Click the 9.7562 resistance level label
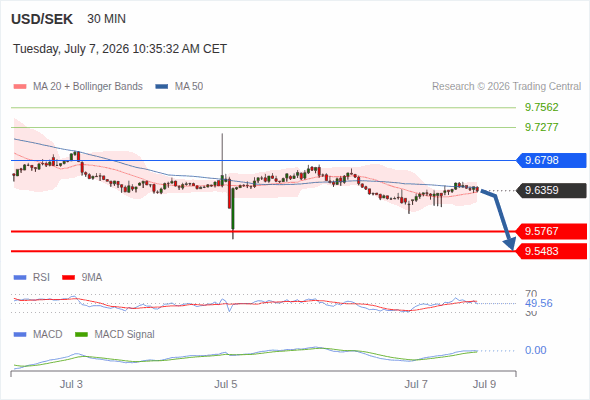Viewport: 590px width, 400px height. pyautogui.click(x=541, y=108)
